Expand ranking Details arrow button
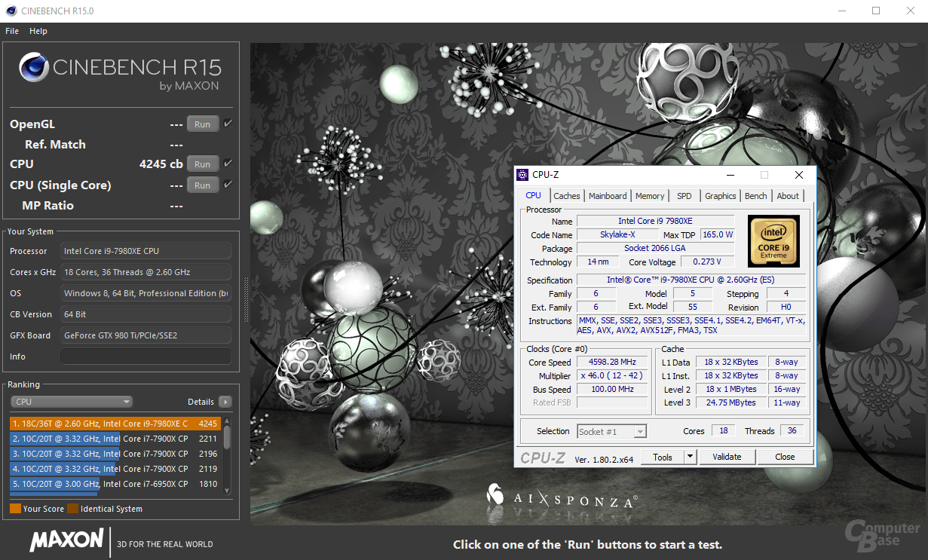The height and width of the screenshot is (560, 928). click(225, 402)
